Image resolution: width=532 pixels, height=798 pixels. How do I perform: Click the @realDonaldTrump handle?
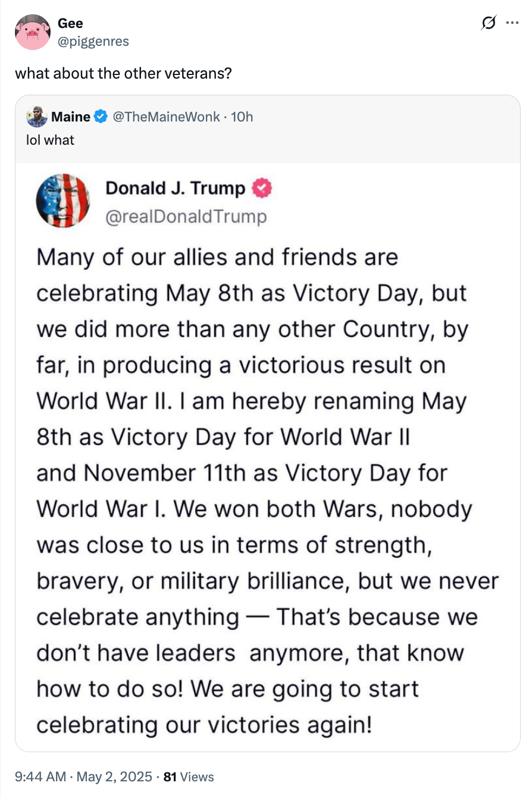click(x=186, y=217)
